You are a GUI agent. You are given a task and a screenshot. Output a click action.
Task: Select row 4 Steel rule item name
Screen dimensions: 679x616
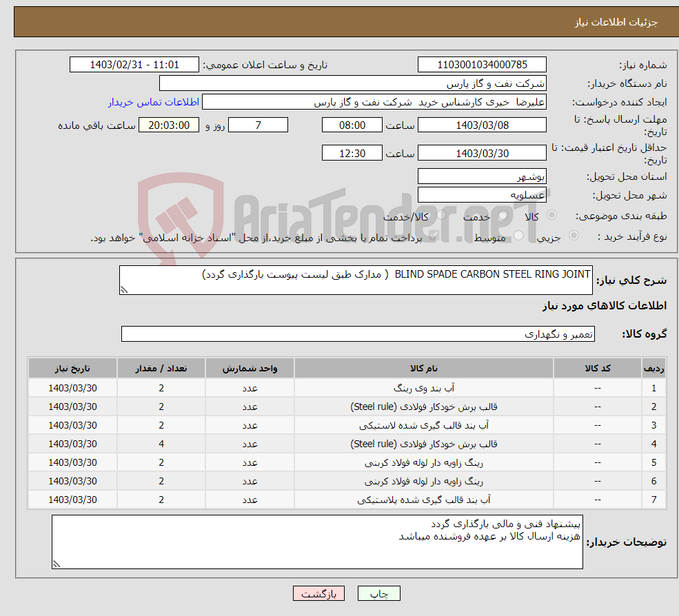424,444
